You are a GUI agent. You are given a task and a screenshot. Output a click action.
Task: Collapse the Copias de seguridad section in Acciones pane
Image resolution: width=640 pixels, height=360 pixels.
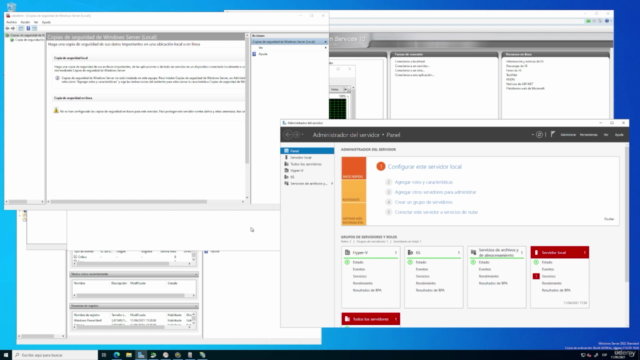tap(325, 42)
